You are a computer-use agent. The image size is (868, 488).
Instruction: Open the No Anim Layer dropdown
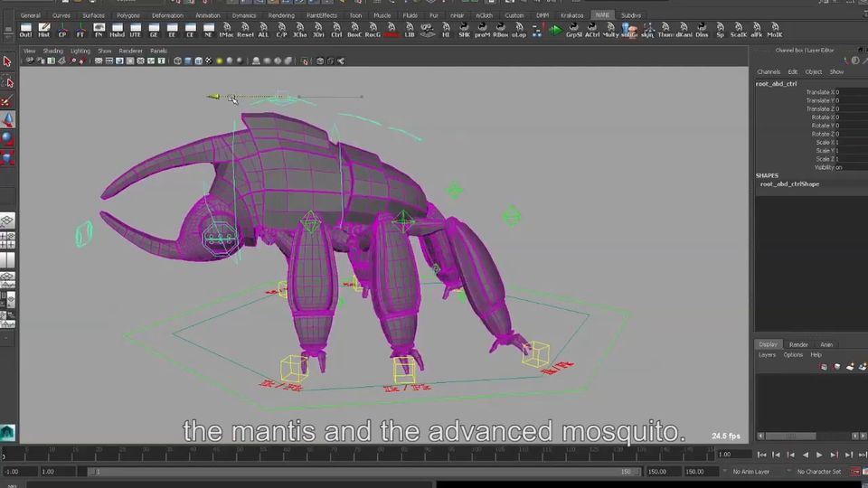coord(750,472)
